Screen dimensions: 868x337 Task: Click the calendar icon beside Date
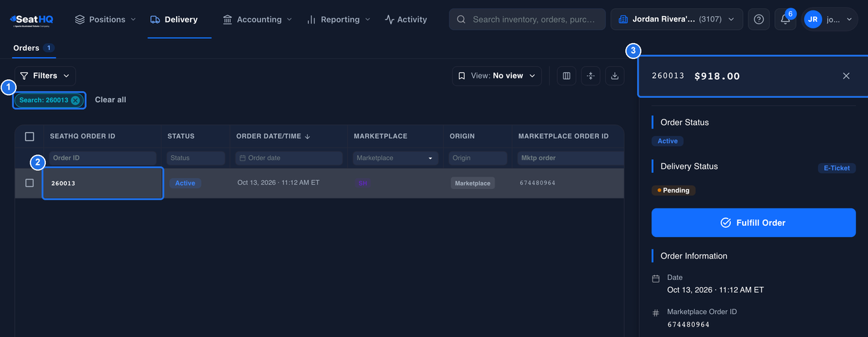pos(656,279)
